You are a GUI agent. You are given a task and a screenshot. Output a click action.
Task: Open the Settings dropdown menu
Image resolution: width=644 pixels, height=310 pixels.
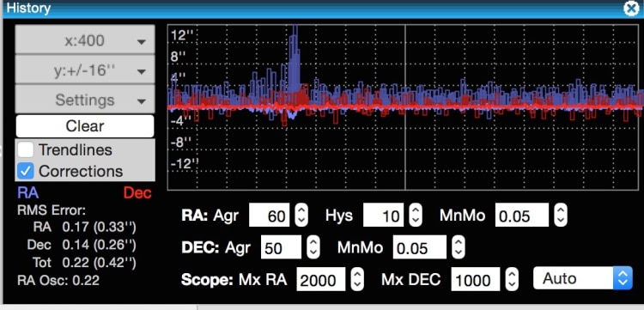click(x=85, y=100)
